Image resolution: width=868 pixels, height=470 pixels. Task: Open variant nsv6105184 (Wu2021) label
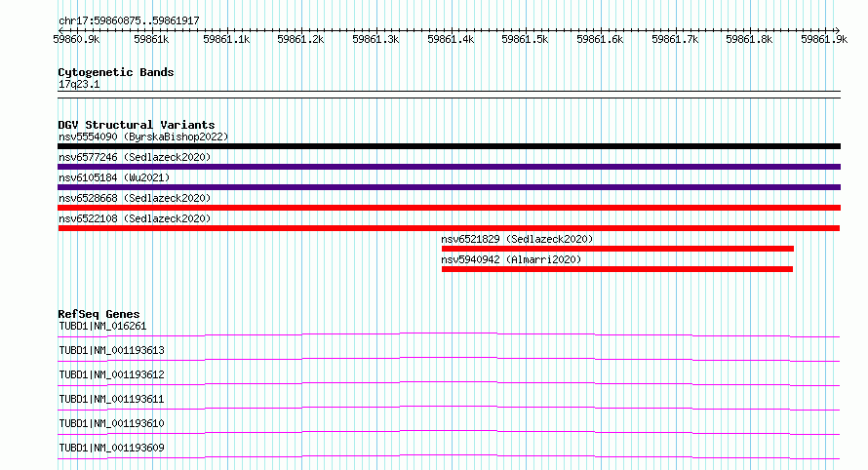[114, 177]
